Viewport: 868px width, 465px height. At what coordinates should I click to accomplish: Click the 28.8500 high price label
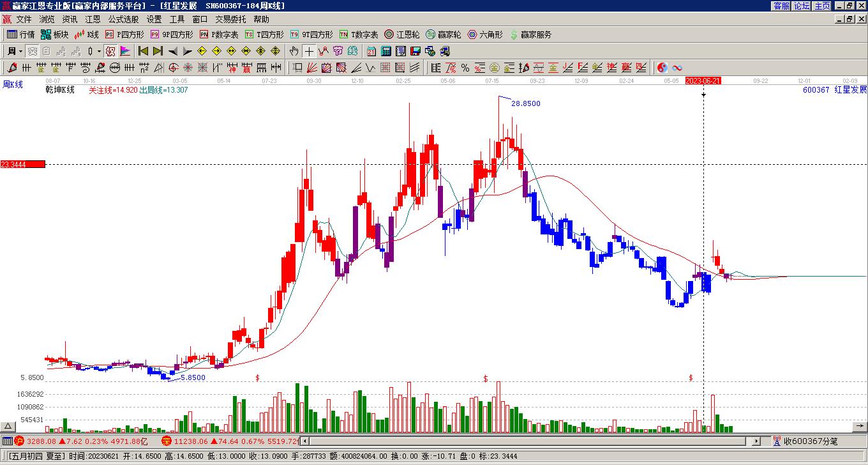pyautogui.click(x=526, y=103)
